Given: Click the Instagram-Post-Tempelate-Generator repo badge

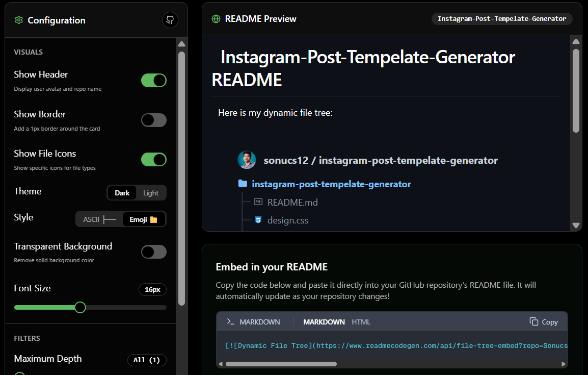Looking at the screenshot, I should pyautogui.click(x=502, y=19).
